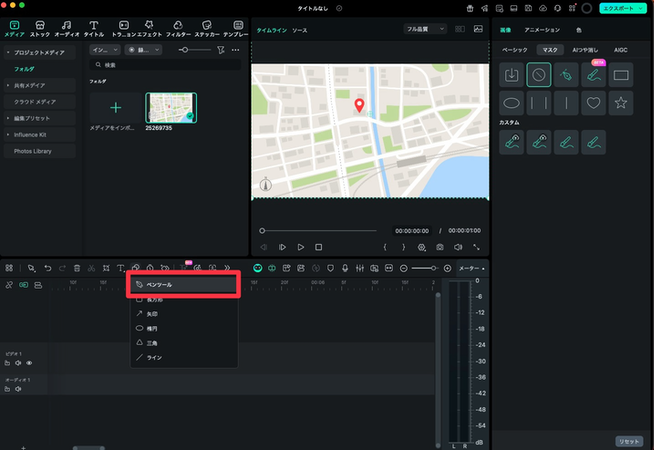Pick the rectangle mask shape

620,75
